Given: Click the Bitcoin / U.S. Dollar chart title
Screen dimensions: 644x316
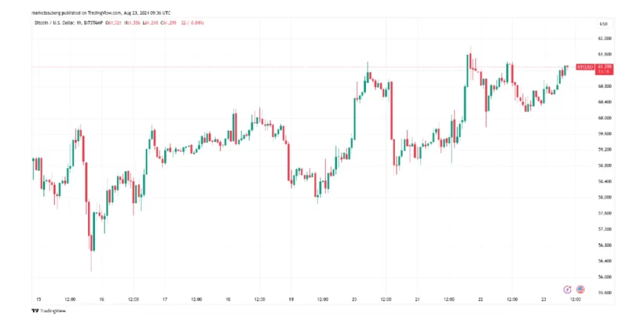Looking at the screenshot, I should tap(52, 23).
